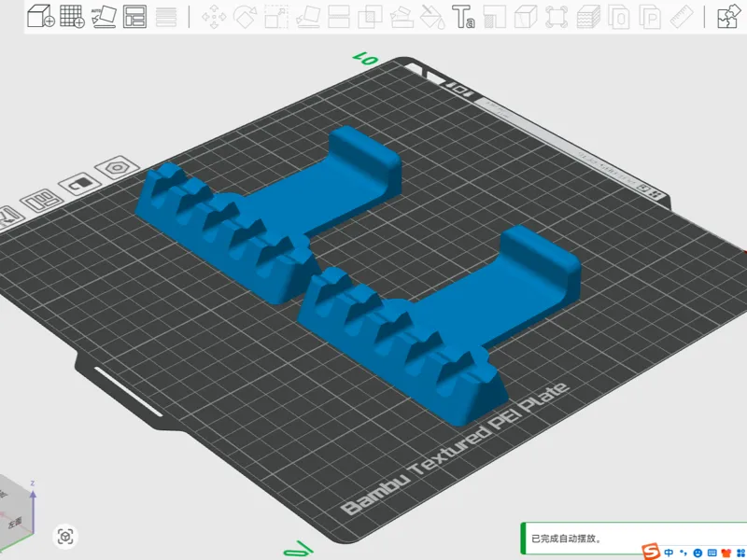
Task: Open the Assembly view puzzle icon
Action: pos(729,16)
